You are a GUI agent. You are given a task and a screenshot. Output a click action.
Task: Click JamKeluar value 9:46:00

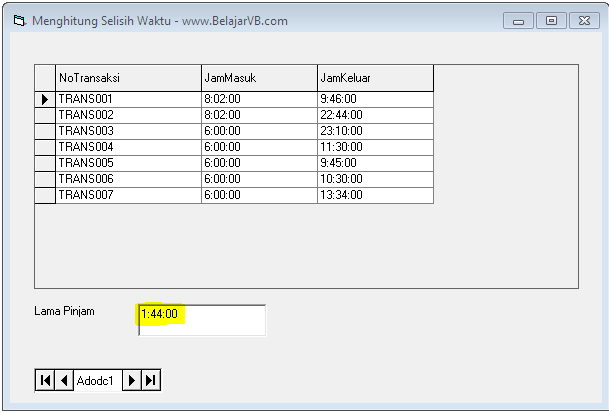tap(375, 99)
